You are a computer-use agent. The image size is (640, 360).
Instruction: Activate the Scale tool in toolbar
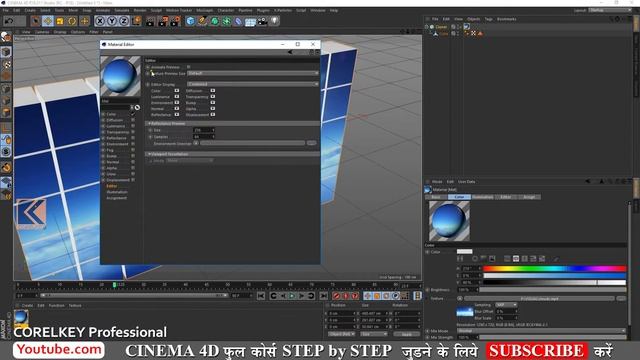[x=60, y=21]
